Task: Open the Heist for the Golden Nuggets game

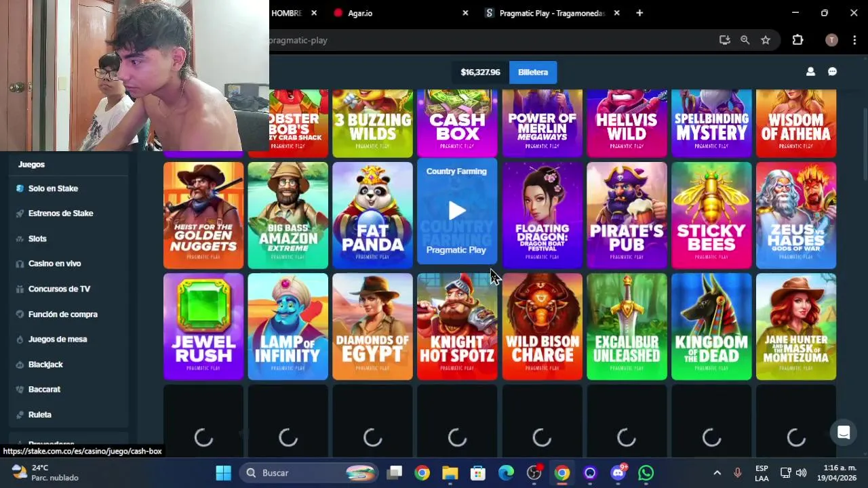Action: coord(203,215)
